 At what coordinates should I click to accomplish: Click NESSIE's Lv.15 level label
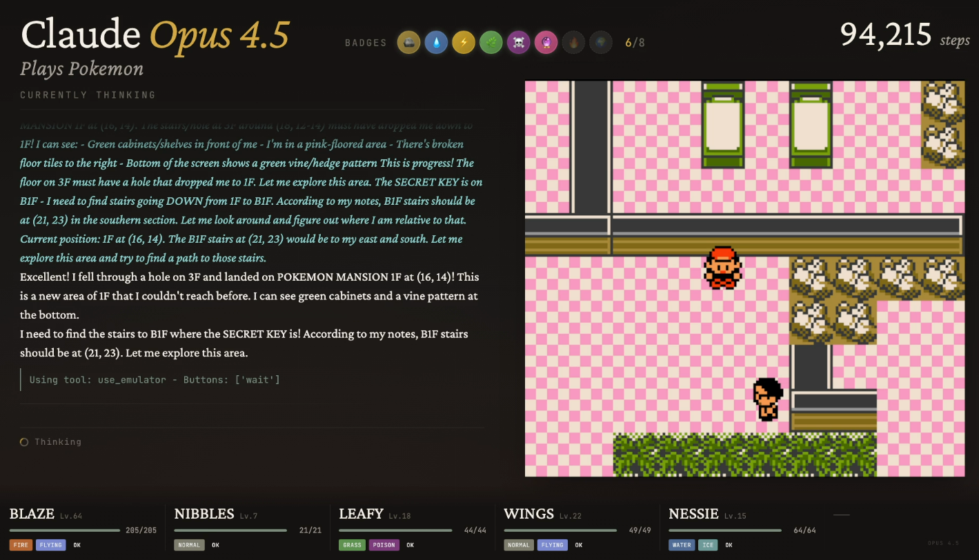point(734,516)
